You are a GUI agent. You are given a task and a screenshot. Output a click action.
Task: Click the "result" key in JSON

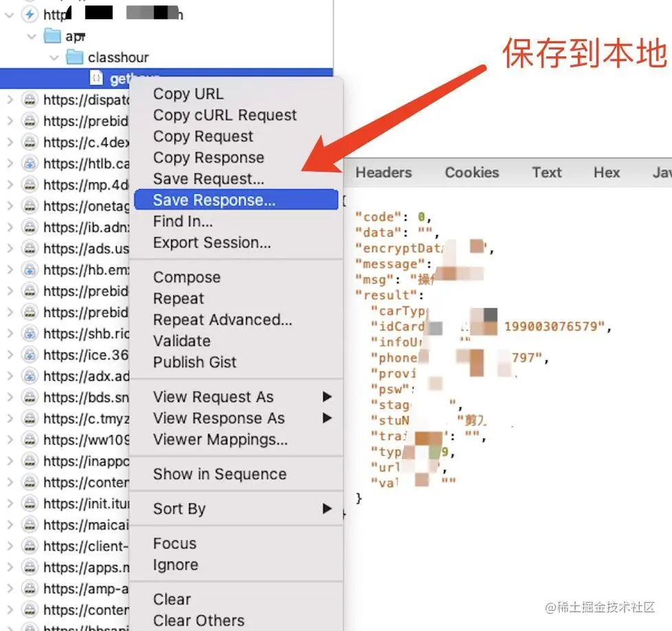point(385,295)
